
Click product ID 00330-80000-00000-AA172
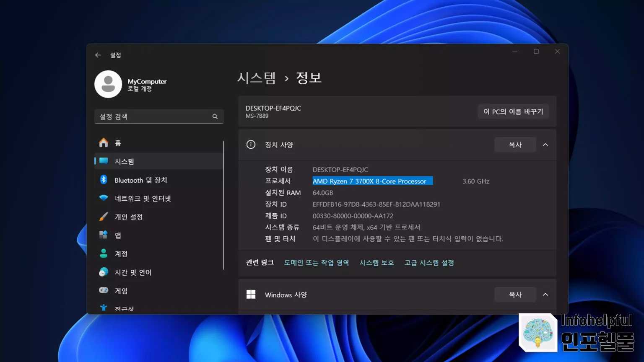353,216
